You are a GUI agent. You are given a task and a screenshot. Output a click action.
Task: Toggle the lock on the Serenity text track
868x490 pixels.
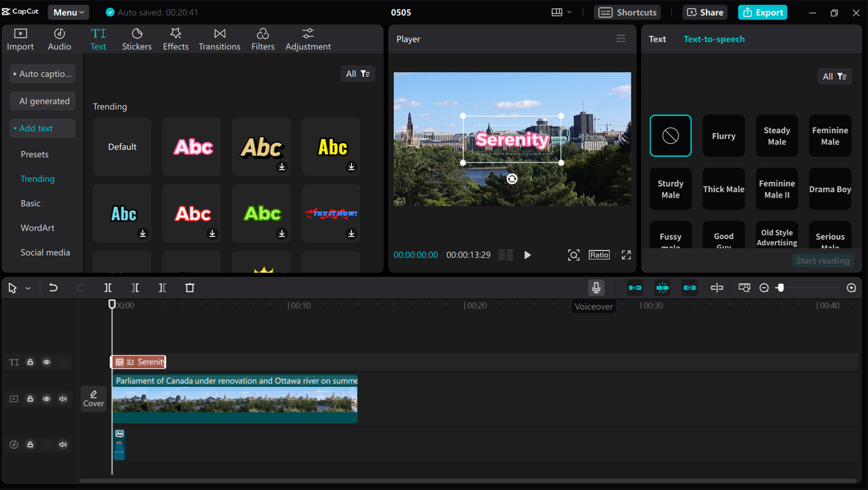click(30, 362)
